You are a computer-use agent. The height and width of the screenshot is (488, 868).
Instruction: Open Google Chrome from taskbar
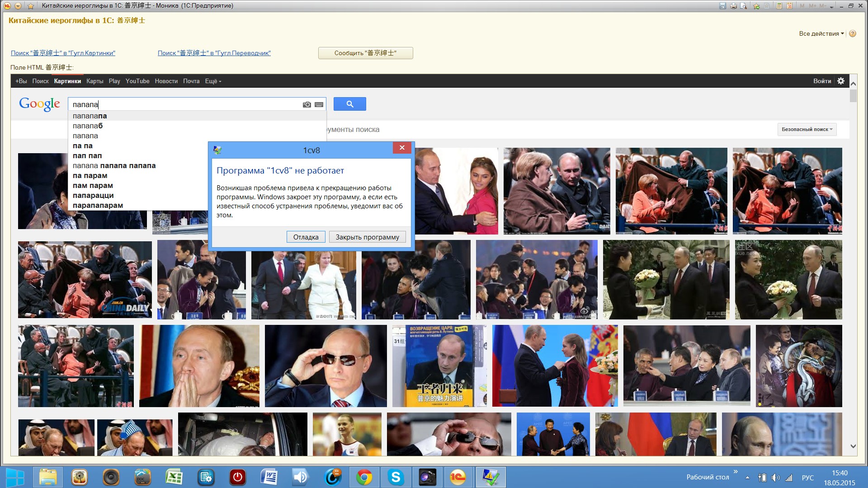(x=364, y=477)
